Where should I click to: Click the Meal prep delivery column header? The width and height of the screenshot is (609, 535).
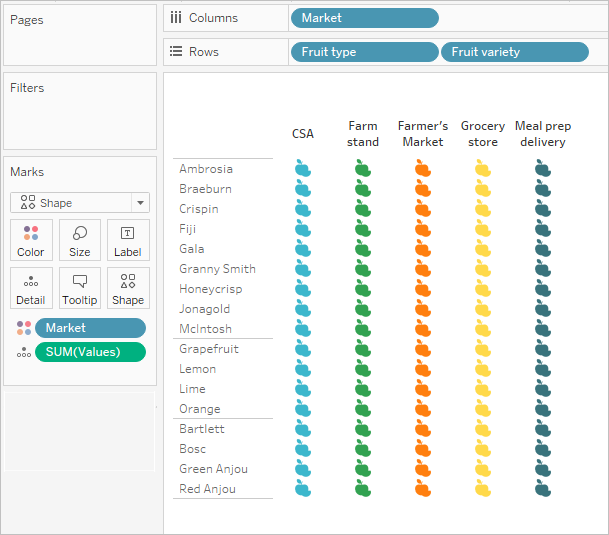[x=543, y=134]
